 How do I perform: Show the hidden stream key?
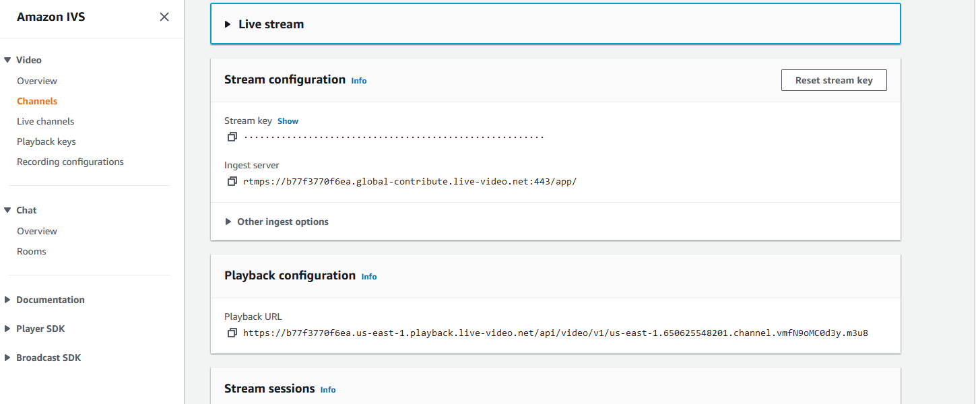(x=288, y=121)
